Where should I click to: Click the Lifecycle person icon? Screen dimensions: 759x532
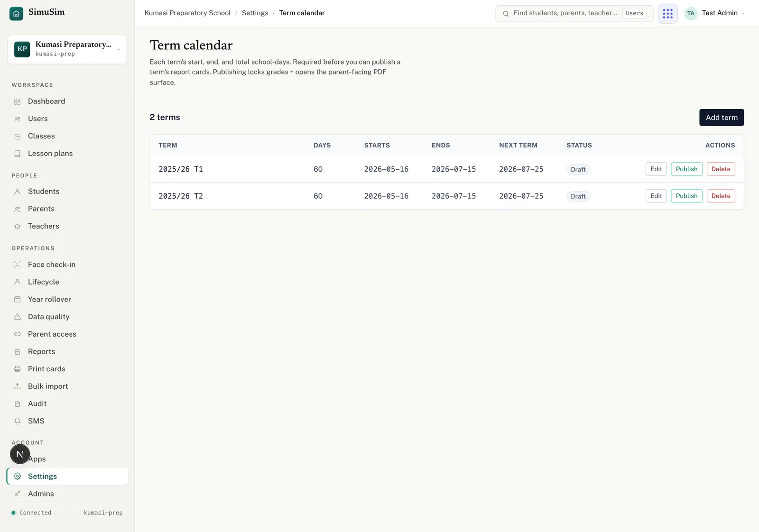tap(18, 282)
